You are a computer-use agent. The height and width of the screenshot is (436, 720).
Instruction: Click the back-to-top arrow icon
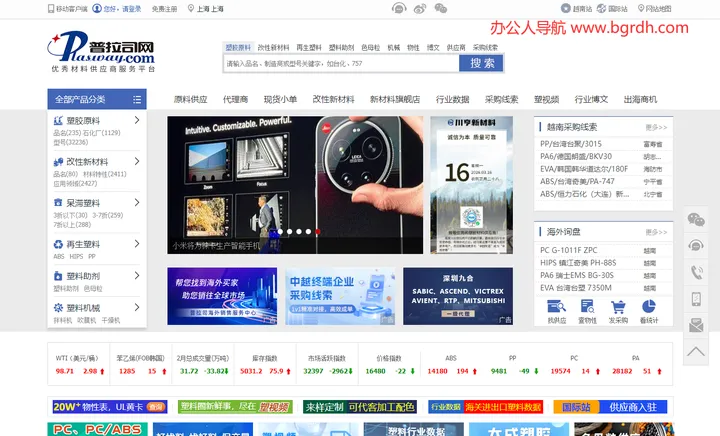coord(696,352)
